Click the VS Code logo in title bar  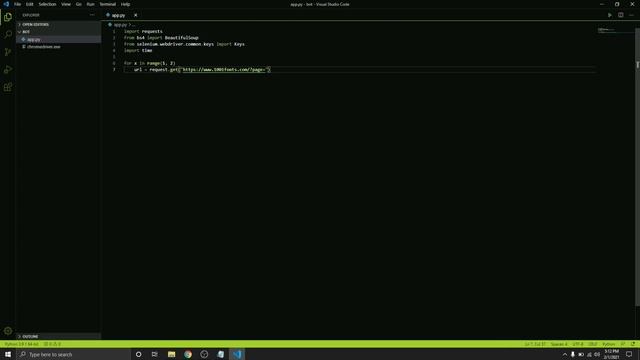6,4
